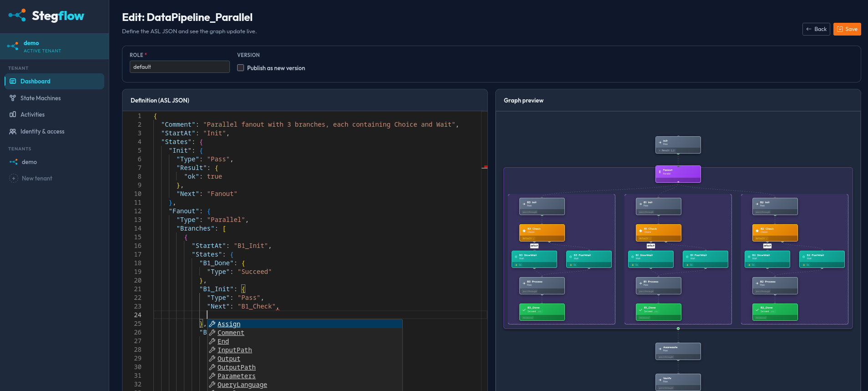Viewport: 868px width, 391px height.
Task: Place cursor on "StartAt": "Init" line
Action: pos(195,133)
